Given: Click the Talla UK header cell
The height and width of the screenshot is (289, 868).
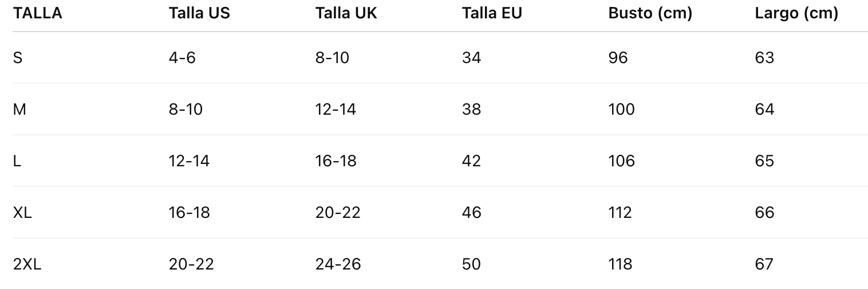Looking at the screenshot, I should 346,14.
